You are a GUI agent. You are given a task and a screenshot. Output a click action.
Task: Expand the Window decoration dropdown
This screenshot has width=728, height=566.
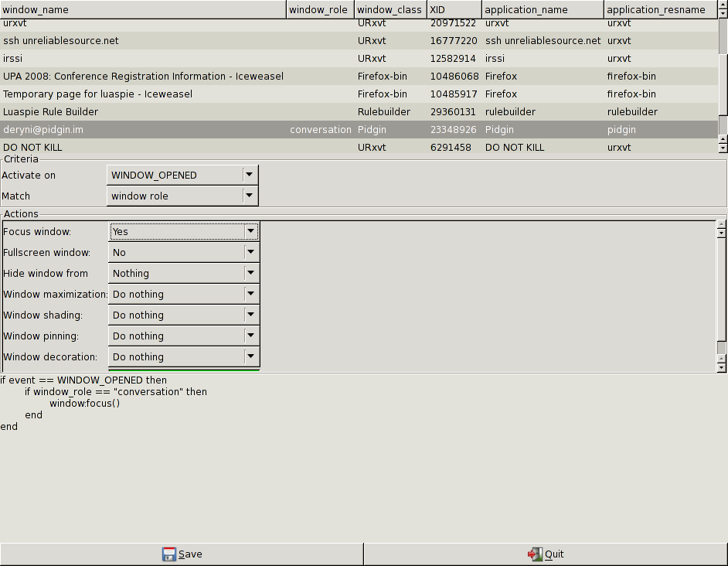(184, 356)
